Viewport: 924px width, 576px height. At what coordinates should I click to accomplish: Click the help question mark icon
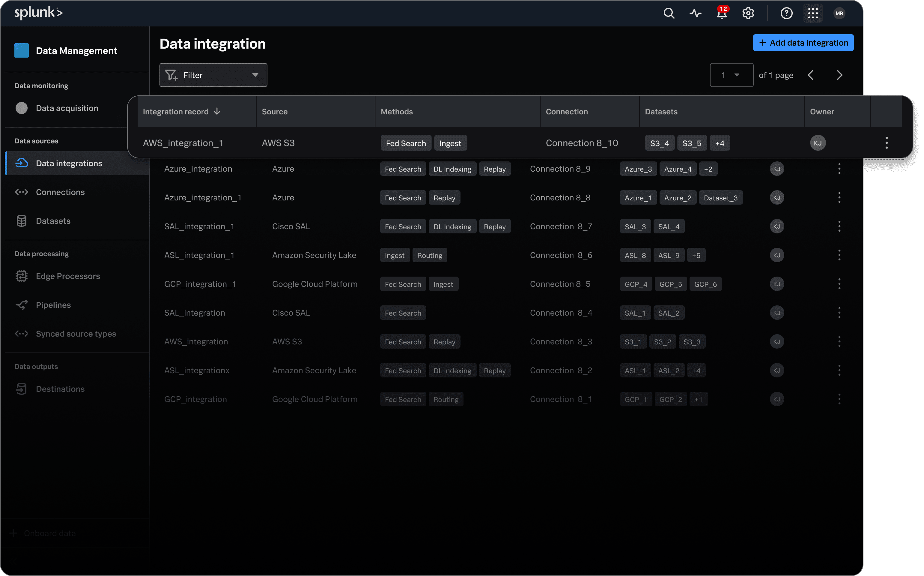786,13
